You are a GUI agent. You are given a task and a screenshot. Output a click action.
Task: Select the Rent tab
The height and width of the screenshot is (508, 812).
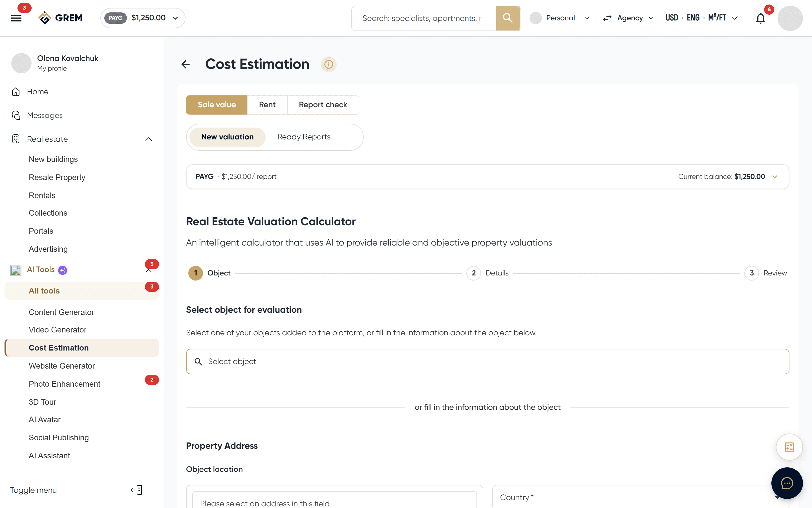click(267, 105)
